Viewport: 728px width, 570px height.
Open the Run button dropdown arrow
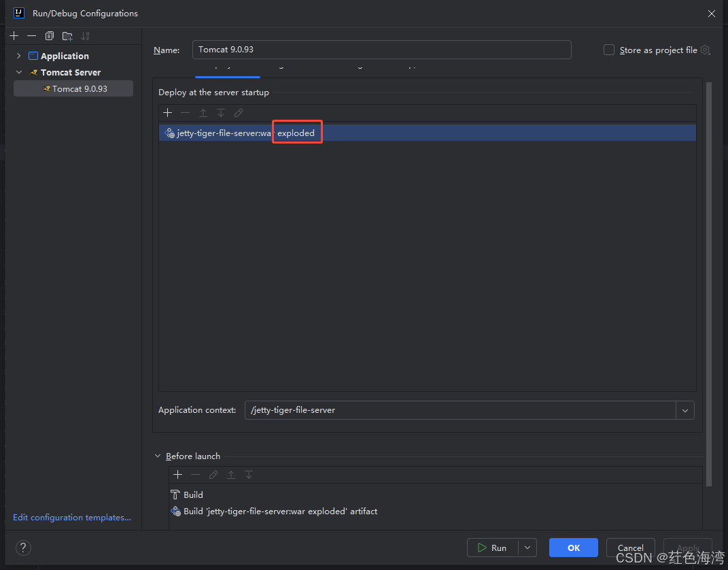tap(527, 548)
